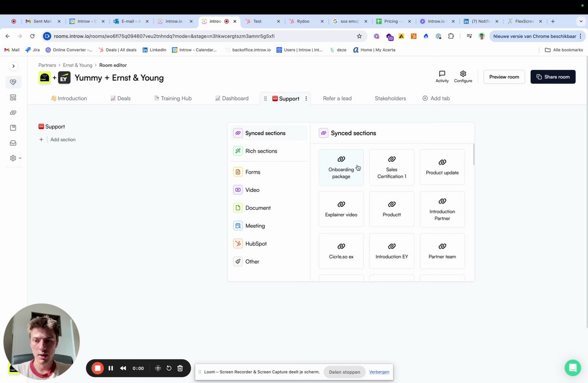Image resolution: width=588 pixels, height=383 pixels.
Task: Choose Product update synced section
Action: [x=442, y=167]
